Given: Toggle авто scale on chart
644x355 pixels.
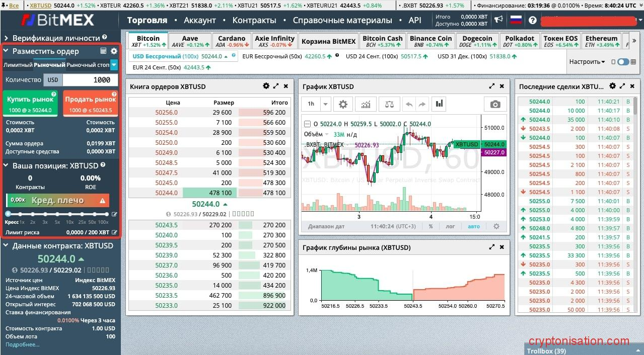Looking at the screenshot, I should tap(474, 226).
